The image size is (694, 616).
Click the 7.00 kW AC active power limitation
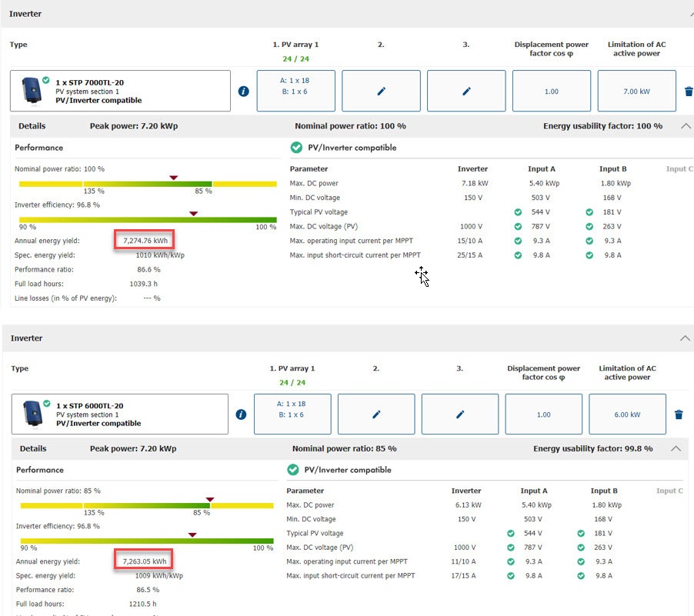636,91
